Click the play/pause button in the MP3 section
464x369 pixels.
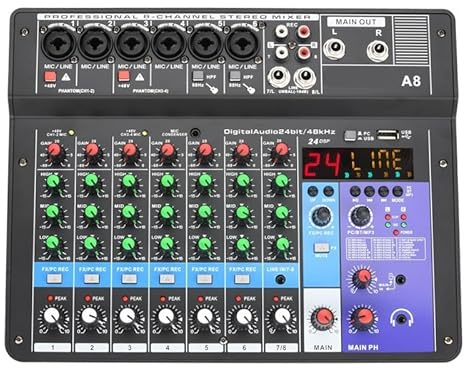(x=355, y=191)
